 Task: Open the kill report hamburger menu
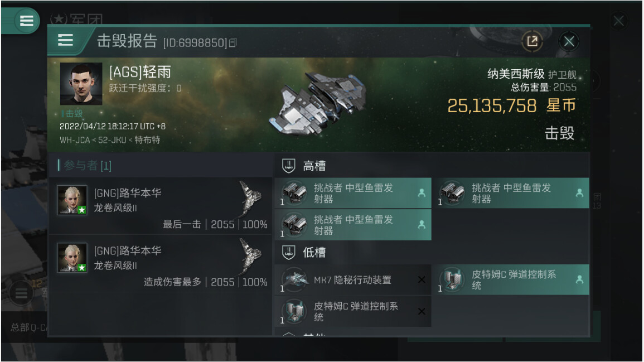pyautogui.click(x=66, y=40)
